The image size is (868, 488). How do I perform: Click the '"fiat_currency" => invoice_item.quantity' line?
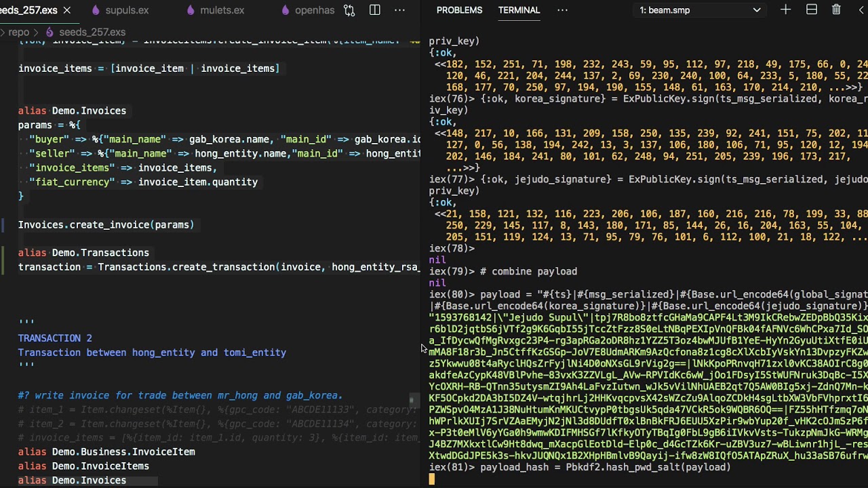[143, 182]
